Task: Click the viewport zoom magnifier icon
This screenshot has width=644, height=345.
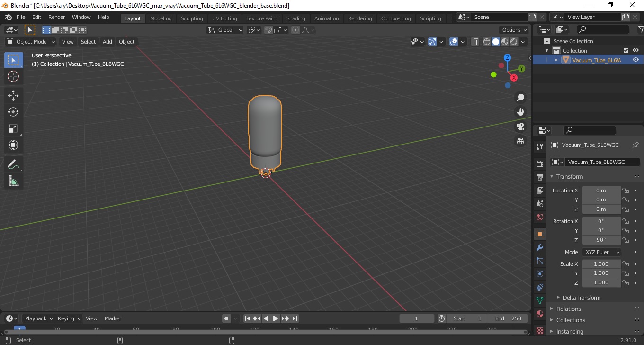Action: [x=520, y=98]
